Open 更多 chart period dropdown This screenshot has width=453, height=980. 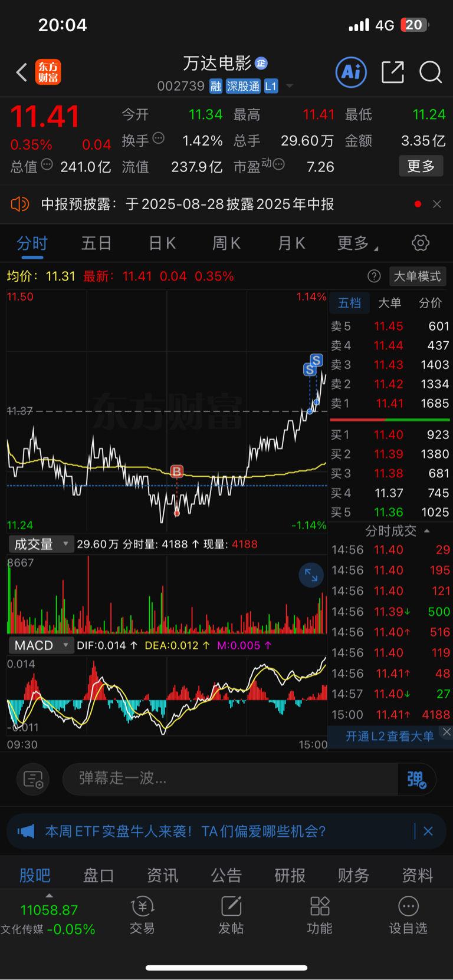(x=357, y=243)
